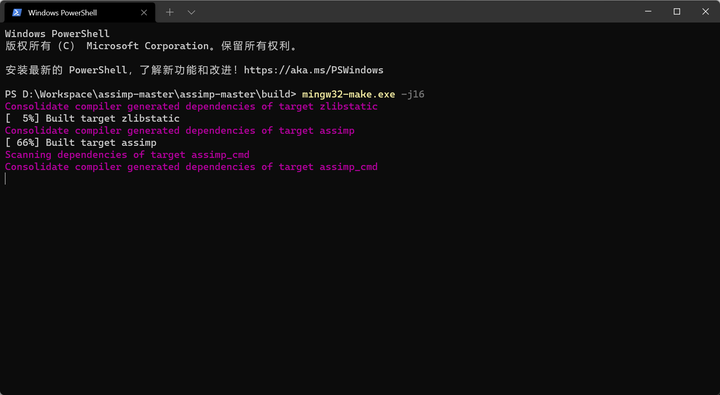Click the Microsoft Corporation copyright line

pos(151,46)
